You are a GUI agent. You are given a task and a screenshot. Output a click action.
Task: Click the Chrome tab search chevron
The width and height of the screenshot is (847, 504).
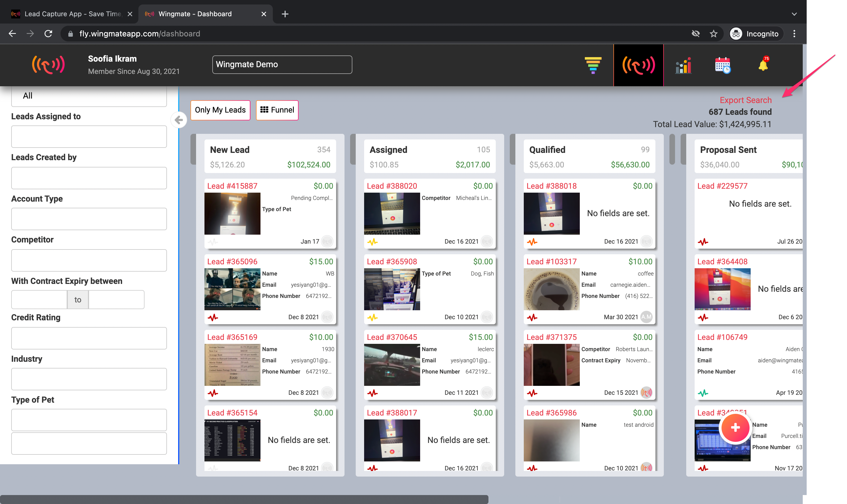pyautogui.click(x=794, y=14)
